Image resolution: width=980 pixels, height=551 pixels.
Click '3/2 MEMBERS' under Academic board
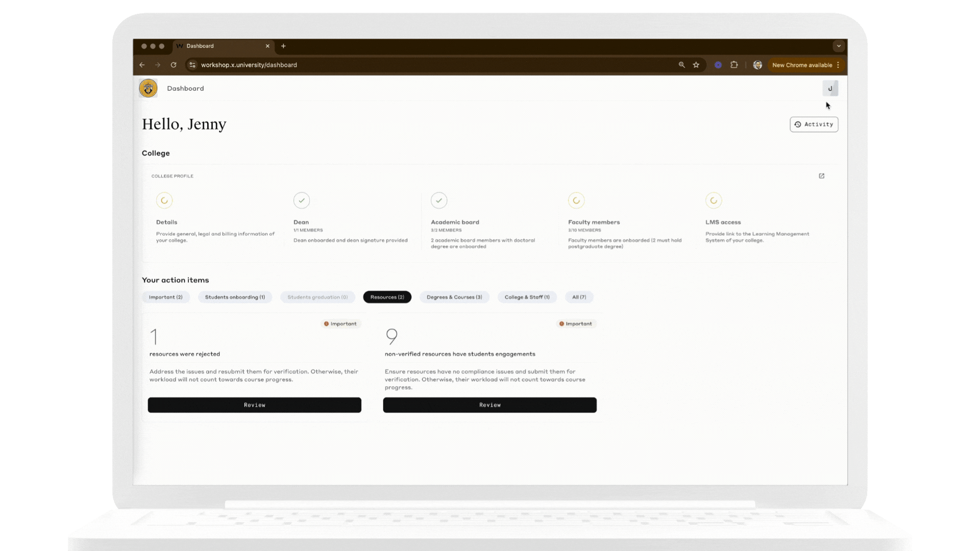point(446,230)
